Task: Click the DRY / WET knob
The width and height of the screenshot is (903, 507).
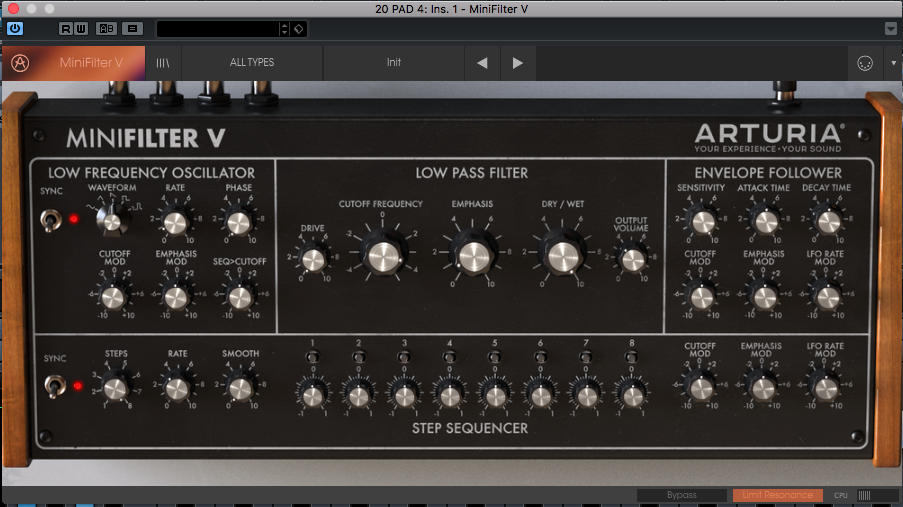Action: coord(563,256)
